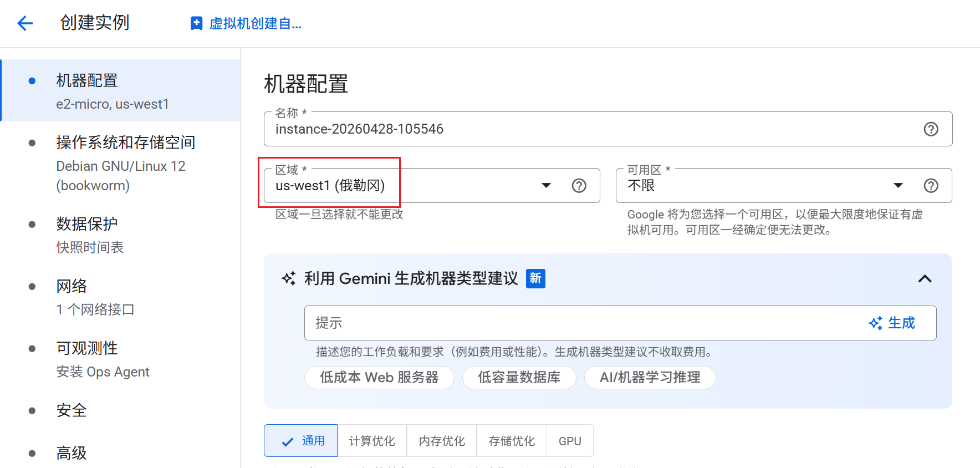Click the help icon beside the region dropdown

click(579, 186)
